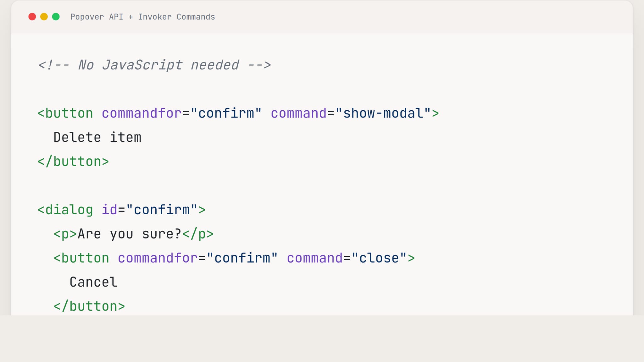
Task: Click the "confirm" value of the dialog id
Action: click(162, 210)
